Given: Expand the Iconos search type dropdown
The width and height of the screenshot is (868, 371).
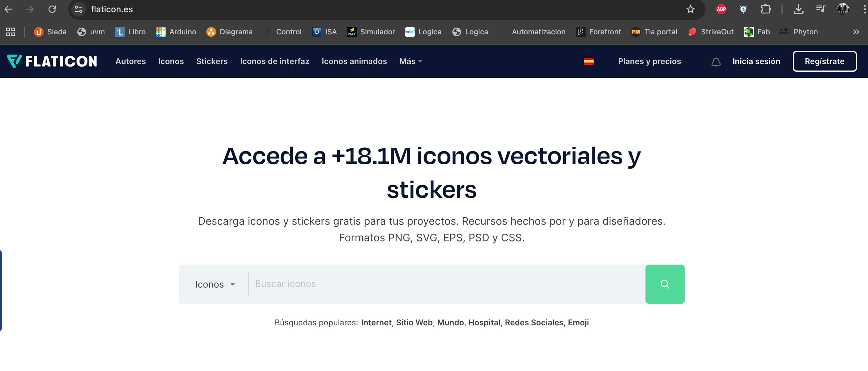Looking at the screenshot, I should tap(215, 284).
